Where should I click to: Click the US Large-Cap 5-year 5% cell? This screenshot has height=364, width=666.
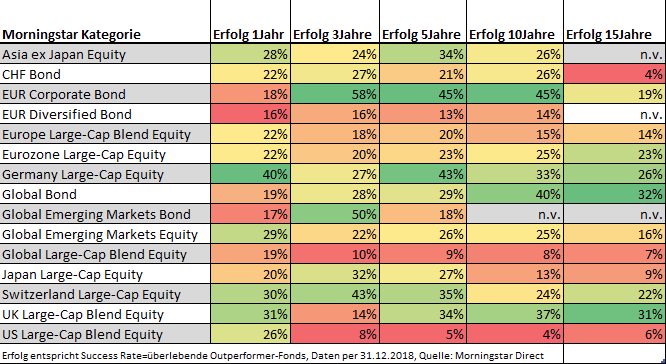click(x=423, y=334)
